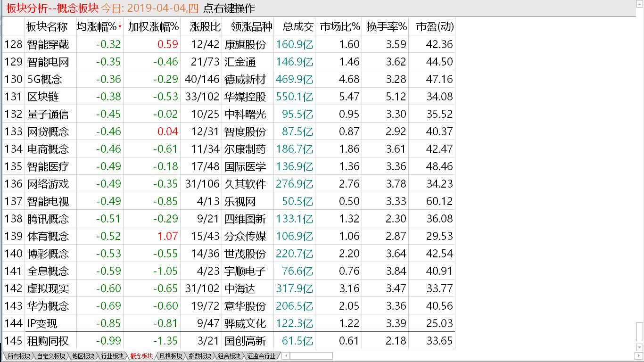
Task: Click vertical scrollbar down arrow
Action: [x=640, y=348]
